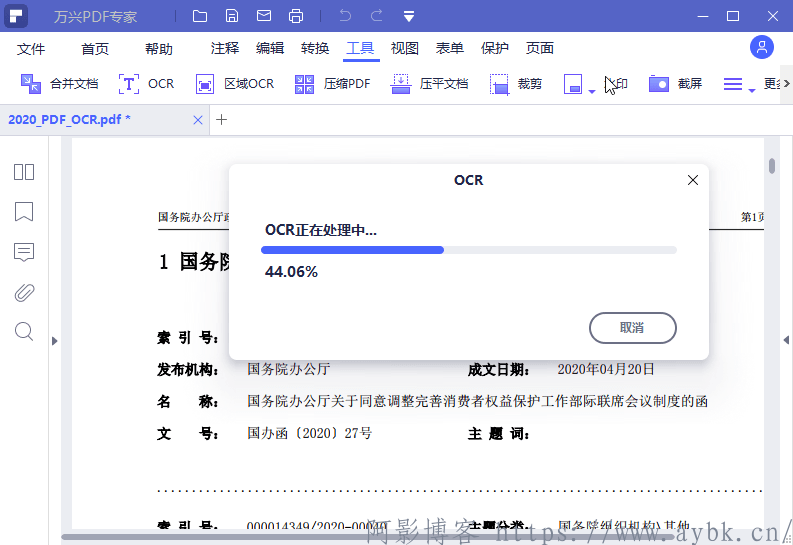This screenshot has width=793, height=545.
Task: Switch to the 表单 ribbon tab
Action: (450, 48)
